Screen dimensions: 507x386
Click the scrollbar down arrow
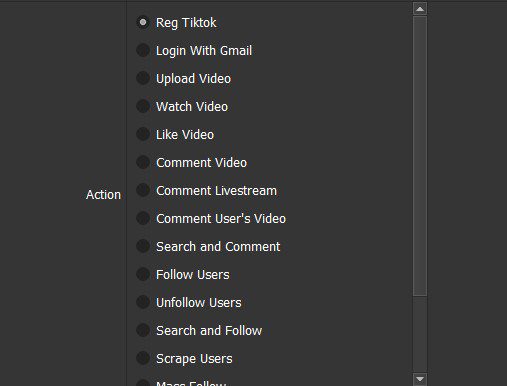420,379
